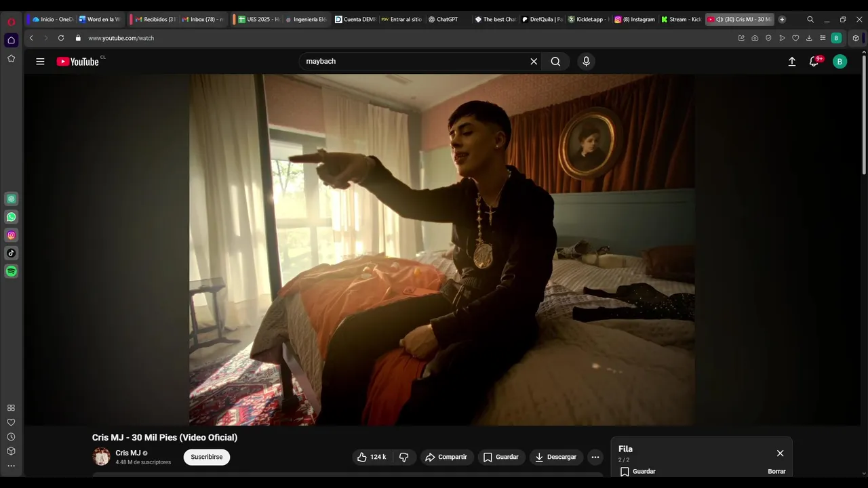Save the queue with Guardar in the Fila panel
The height and width of the screenshot is (488, 868).
tap(638, 471)
